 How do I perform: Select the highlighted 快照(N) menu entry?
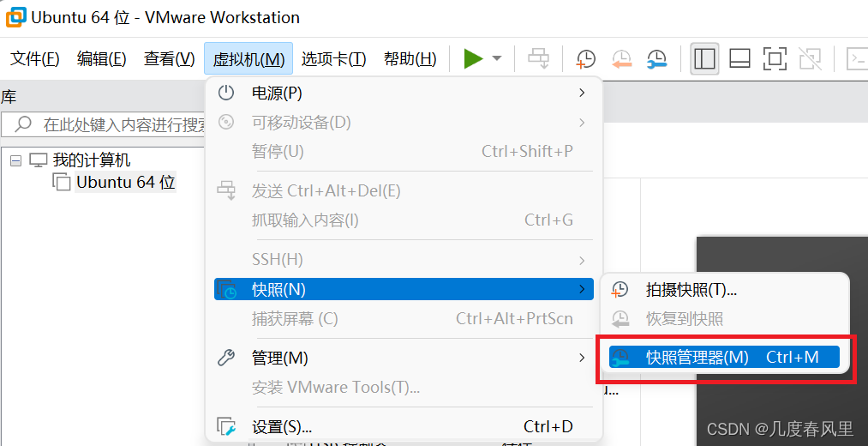pyautogui.click(x=404, y=289)
